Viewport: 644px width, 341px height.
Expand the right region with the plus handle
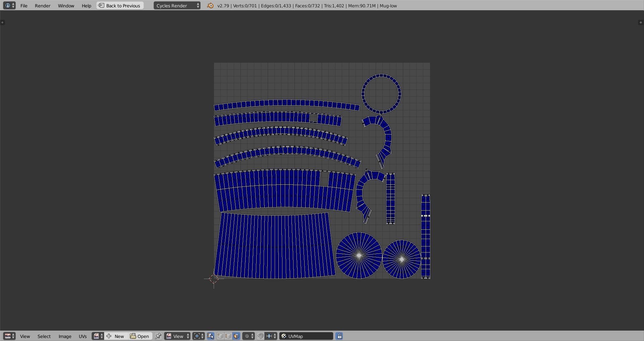coord(641,22)
